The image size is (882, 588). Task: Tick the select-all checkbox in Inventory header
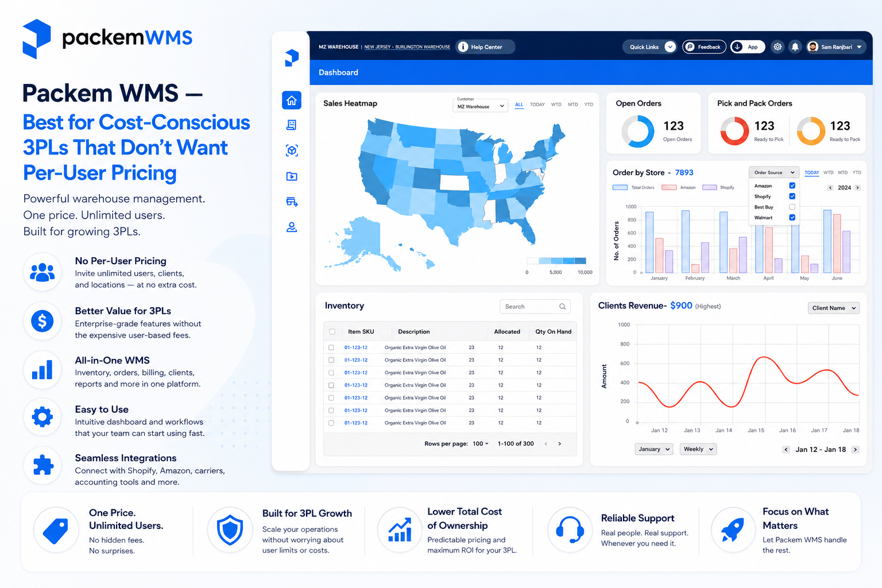[332, 332]
